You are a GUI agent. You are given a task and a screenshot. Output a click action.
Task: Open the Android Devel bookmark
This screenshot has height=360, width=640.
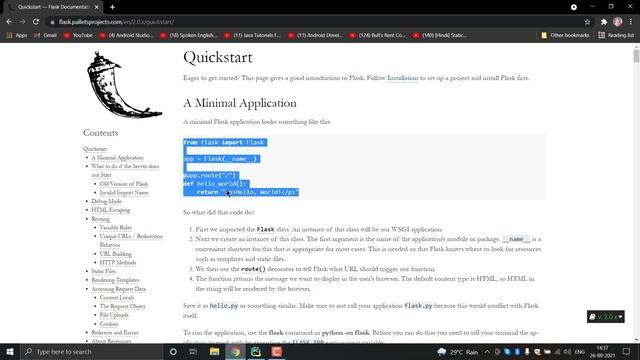[x=316, y=36]
